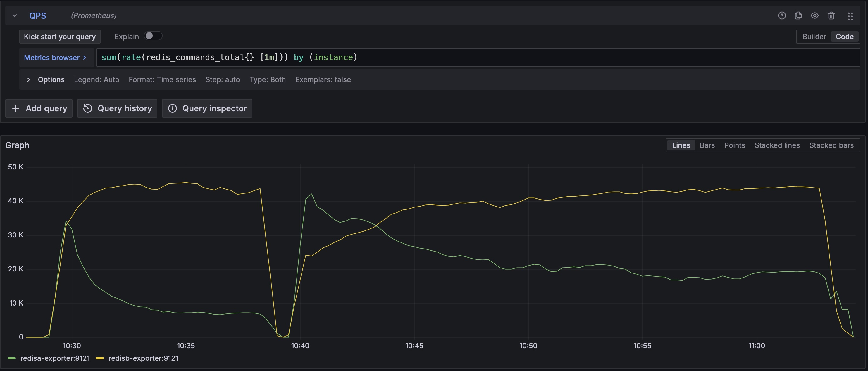Select Stacked bars graph style
Viewport: 868px width, 371px height.
click(x=831, y=145)
